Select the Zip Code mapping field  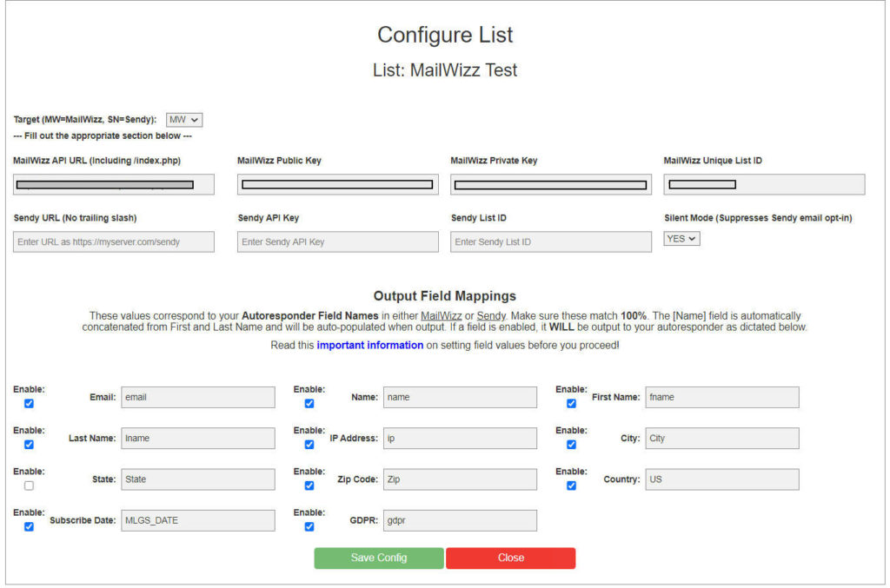click(461, 479)
